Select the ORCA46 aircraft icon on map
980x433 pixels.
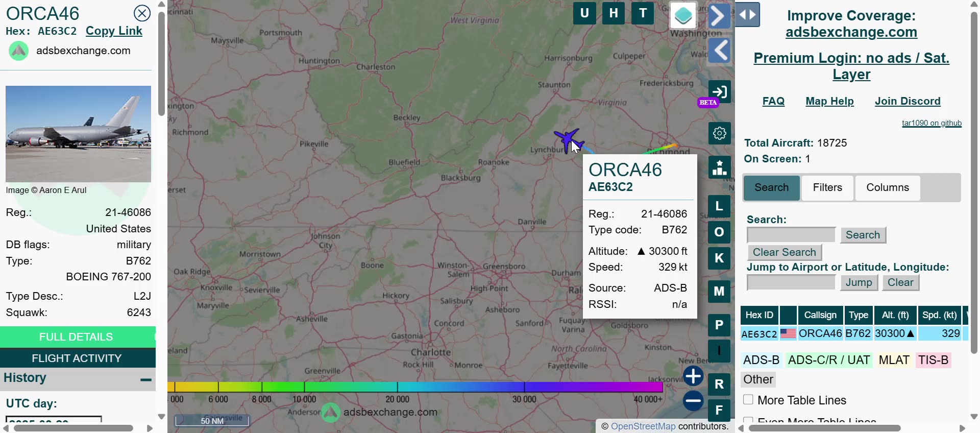(568, 140)
